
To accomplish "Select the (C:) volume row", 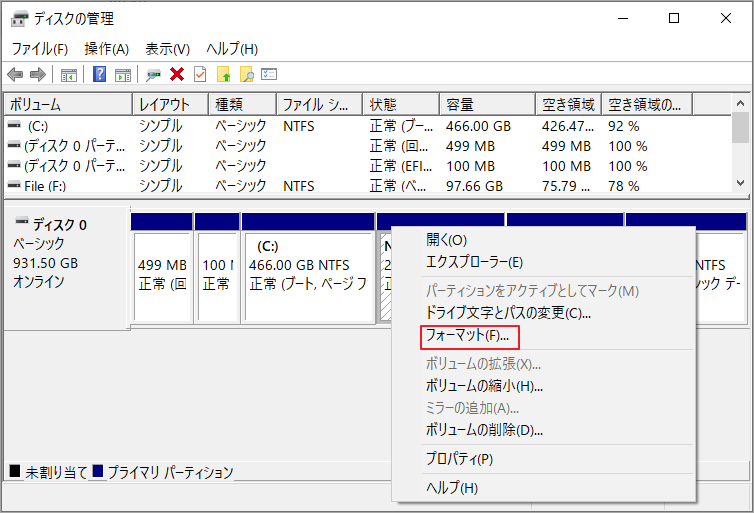I will [x=367, y=126].
